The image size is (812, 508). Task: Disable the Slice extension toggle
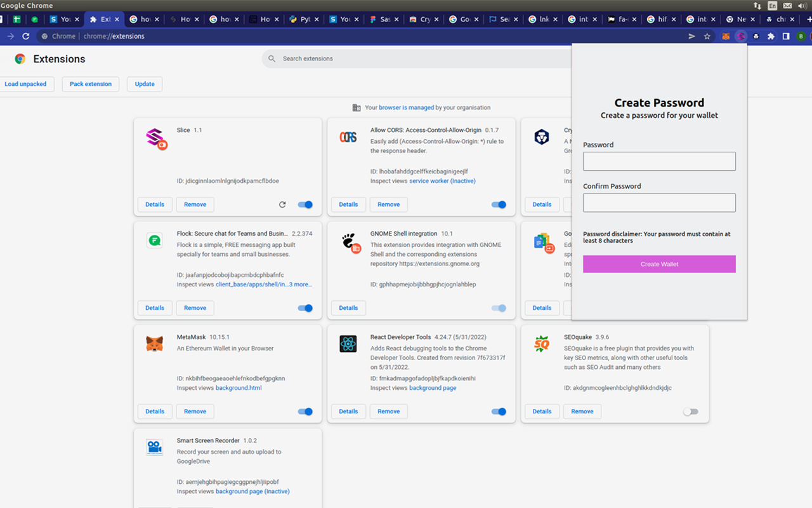point(305,204)
